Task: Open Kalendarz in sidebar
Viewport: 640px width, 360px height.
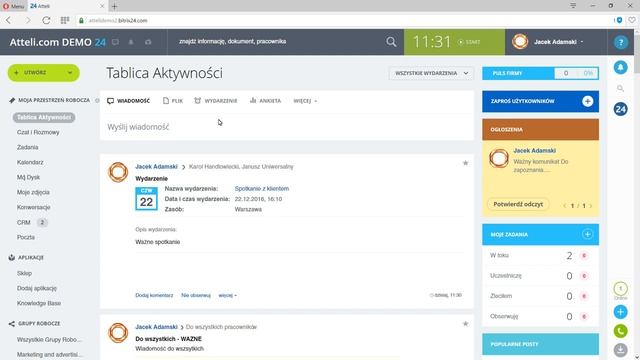Action: (x=30, y=162)
